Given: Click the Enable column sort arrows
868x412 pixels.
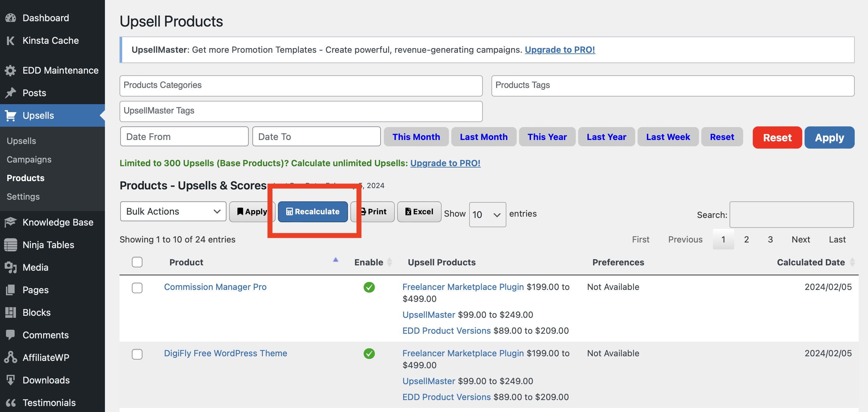Looking at the screenshot, I should click(390, 262).
